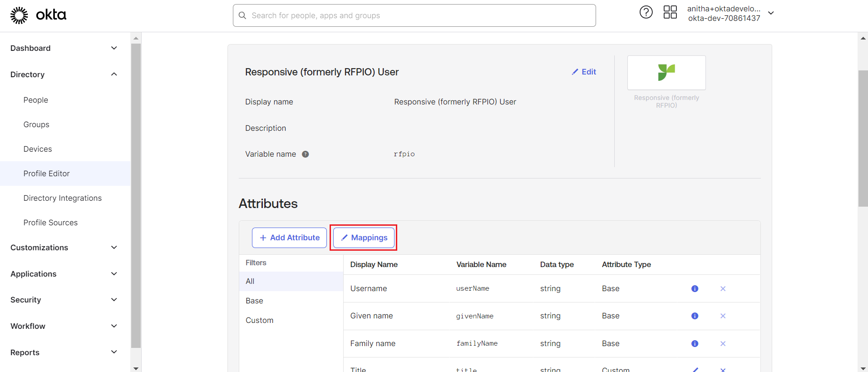Delete the Given name attribute with X

[x=723, y=316]
